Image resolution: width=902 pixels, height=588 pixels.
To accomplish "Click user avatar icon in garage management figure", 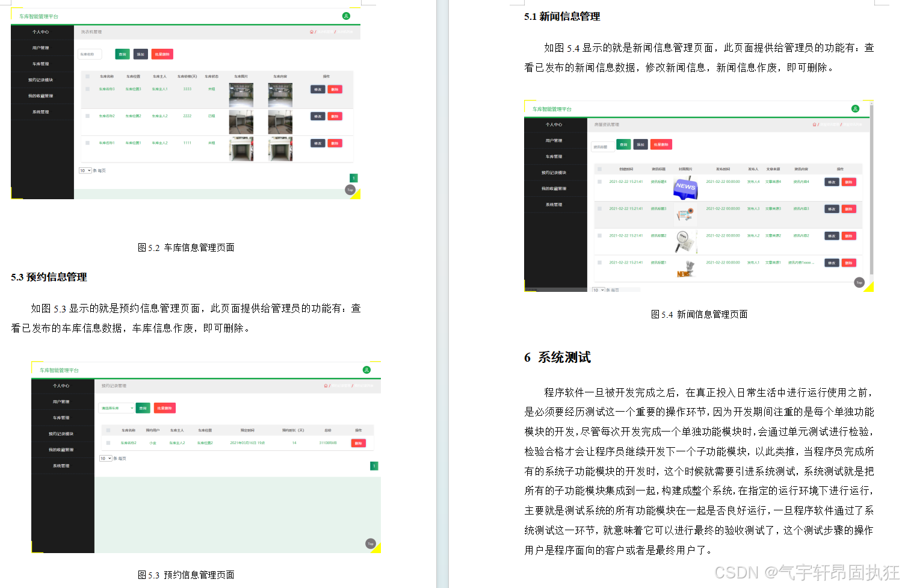I will (x=346, y=16).
